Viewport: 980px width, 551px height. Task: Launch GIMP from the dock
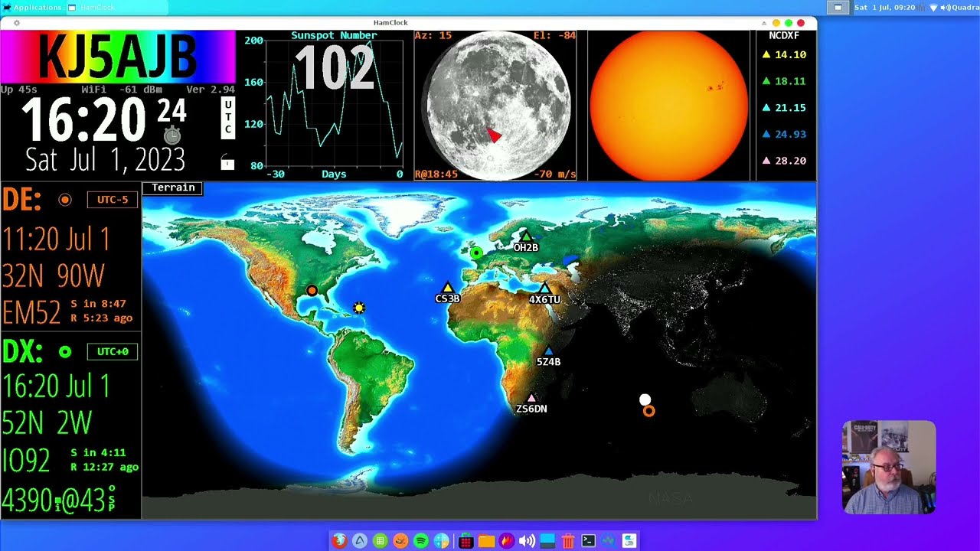[x=400, y=541]
